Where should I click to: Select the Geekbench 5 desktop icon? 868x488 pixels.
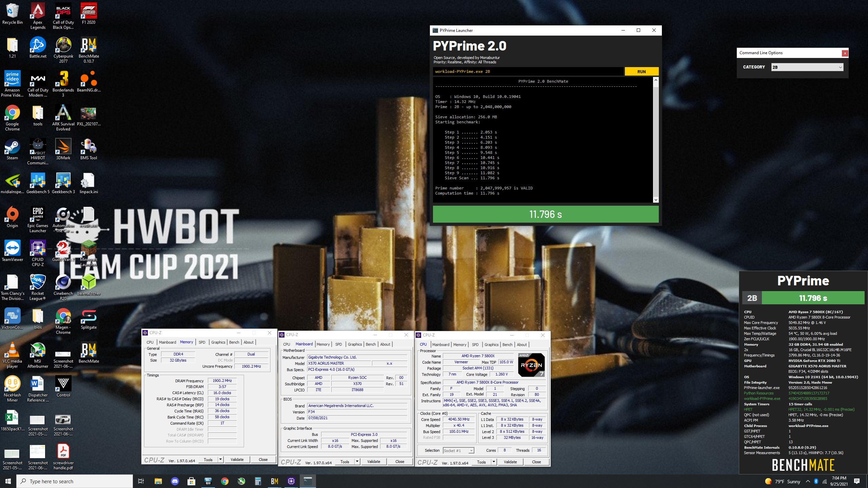point(38,183)
